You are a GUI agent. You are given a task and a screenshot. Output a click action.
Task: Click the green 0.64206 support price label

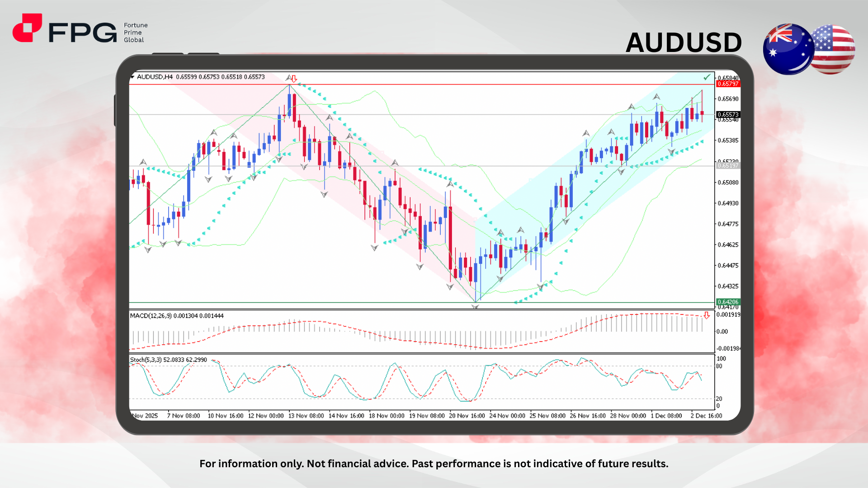tap(728, 302)
